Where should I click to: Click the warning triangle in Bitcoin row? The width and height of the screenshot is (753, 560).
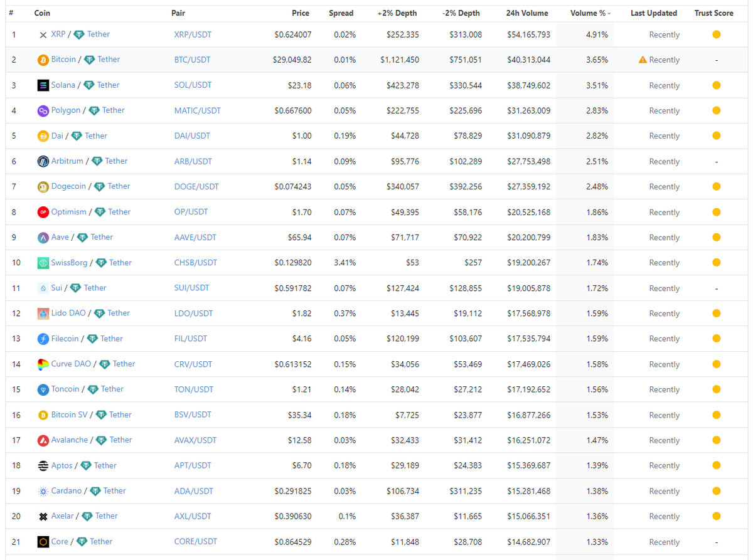pyautogui.click(x=643, y=60)
